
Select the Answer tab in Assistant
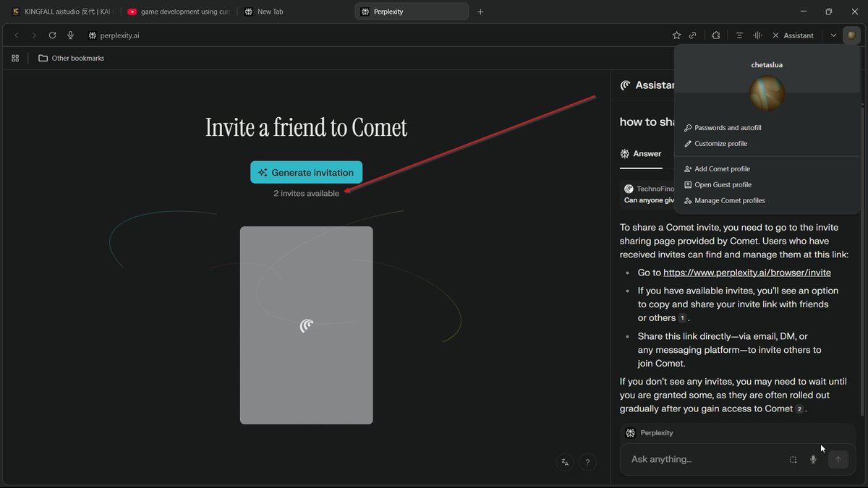click(x=641, y=153)
